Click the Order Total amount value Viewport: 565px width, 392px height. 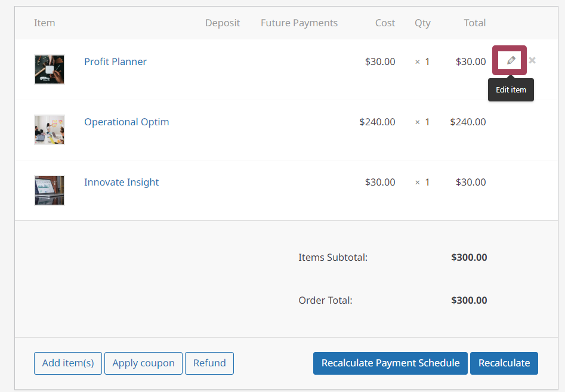point(469,300)
